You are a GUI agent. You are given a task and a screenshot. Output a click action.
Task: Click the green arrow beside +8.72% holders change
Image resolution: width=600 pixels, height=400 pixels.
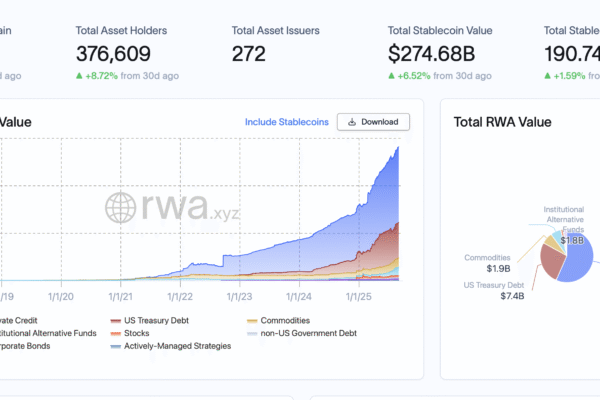point(80,76)
